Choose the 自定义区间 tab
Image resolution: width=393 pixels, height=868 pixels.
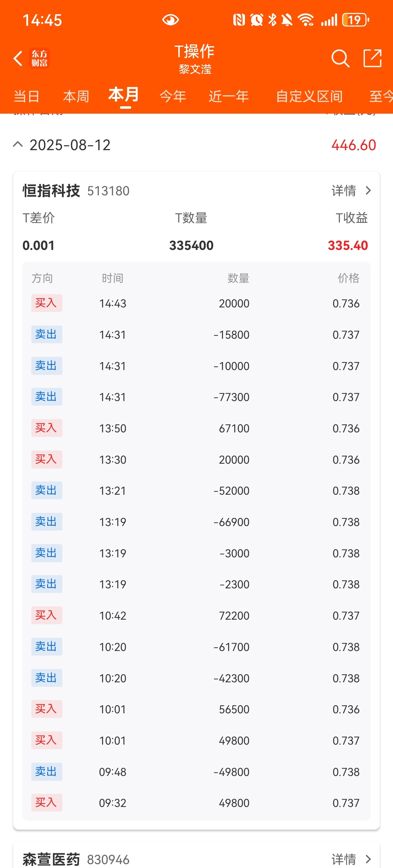coord(309,96)
